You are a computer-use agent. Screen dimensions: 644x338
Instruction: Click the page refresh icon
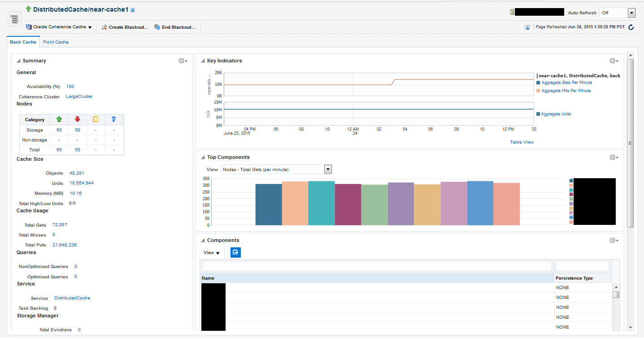631,27
